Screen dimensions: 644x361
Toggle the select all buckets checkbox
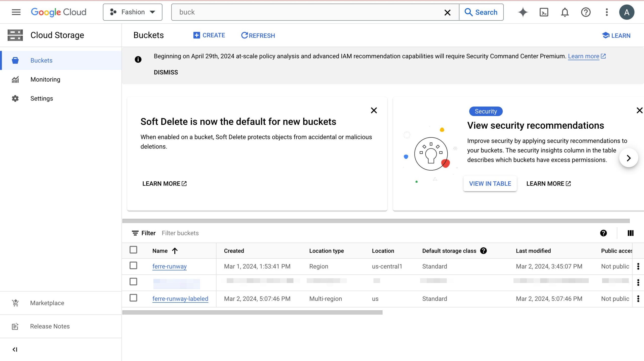tap(133, 250)
